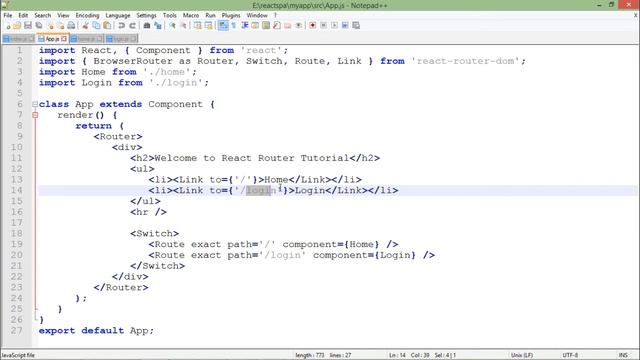This screenshot has height=360, width=640.
Task: Click the 'Welcome to React Router Tutorial' heading text
Action: click(x=252, y=158)
